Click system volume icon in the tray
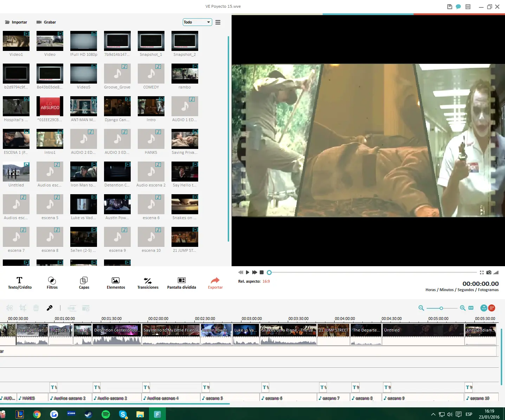This screenshot has height=420, width=505. coord(450,414)
